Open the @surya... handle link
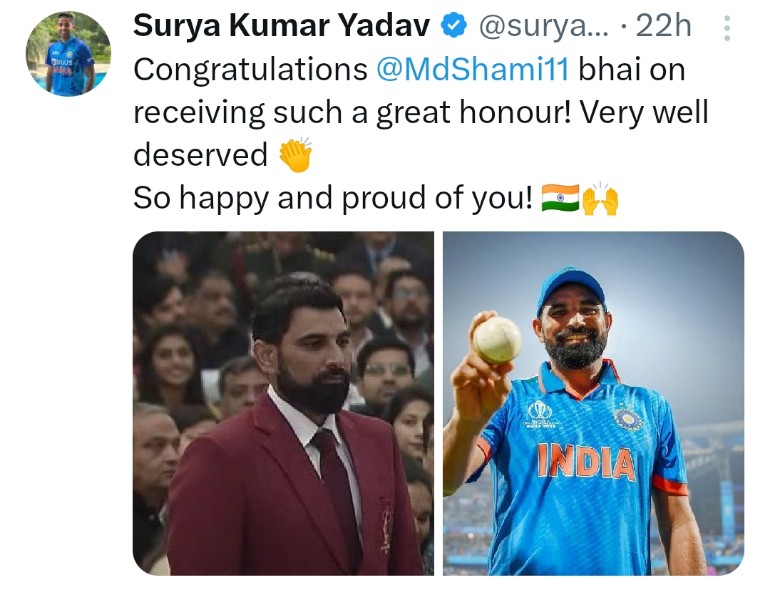 tap(544, 26)
